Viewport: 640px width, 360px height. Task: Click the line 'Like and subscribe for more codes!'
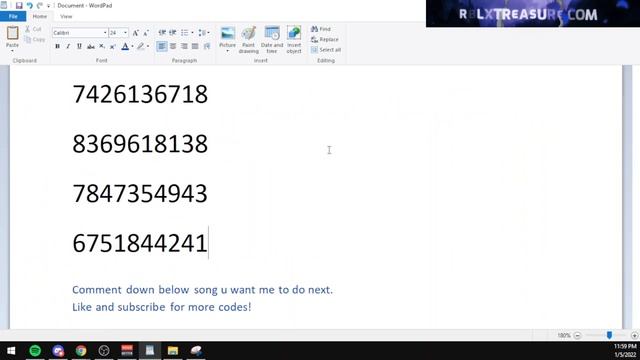162,307
